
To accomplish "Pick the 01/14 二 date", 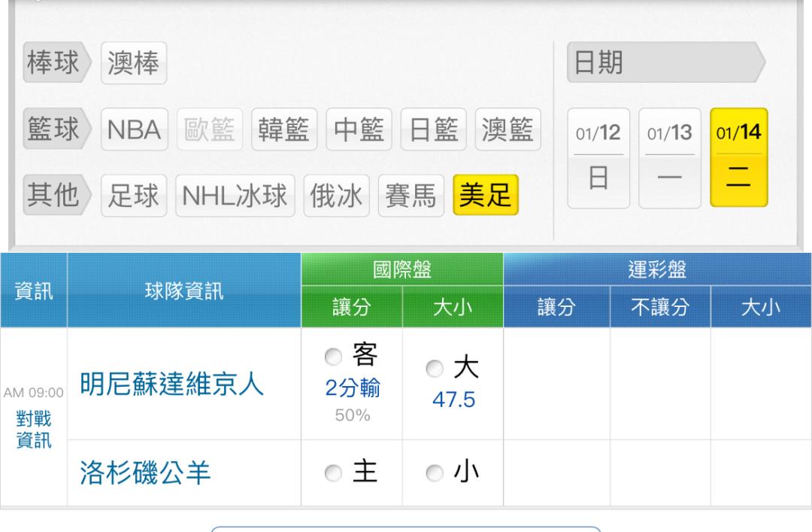I will coord(738,157).
